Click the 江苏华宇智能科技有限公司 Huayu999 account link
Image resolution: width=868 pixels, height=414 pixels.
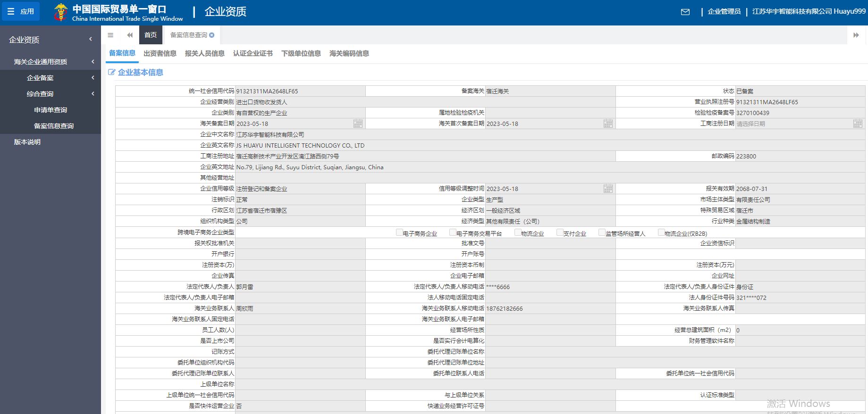pyautogui.click(x=809, y=11)
